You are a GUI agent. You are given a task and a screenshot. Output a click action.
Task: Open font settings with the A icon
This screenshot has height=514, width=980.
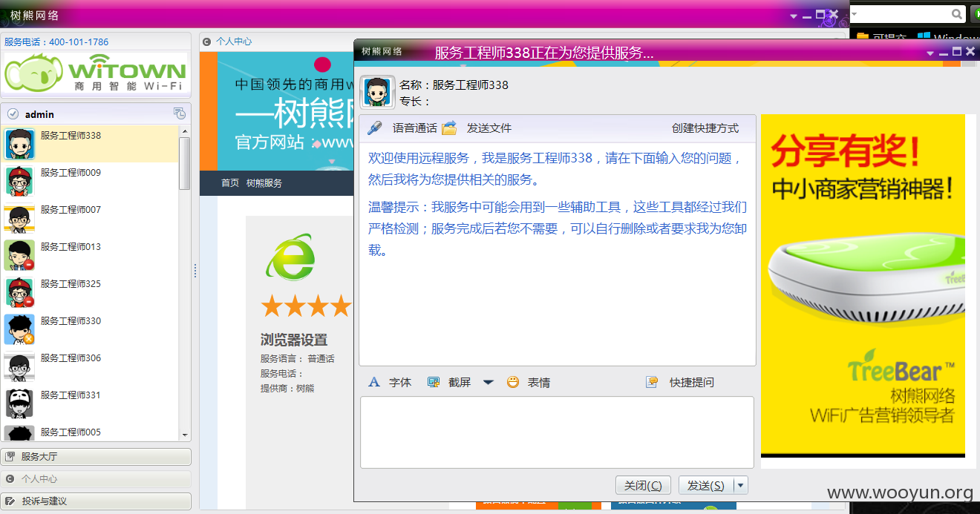pyautogui.click(x=374, y=382)
